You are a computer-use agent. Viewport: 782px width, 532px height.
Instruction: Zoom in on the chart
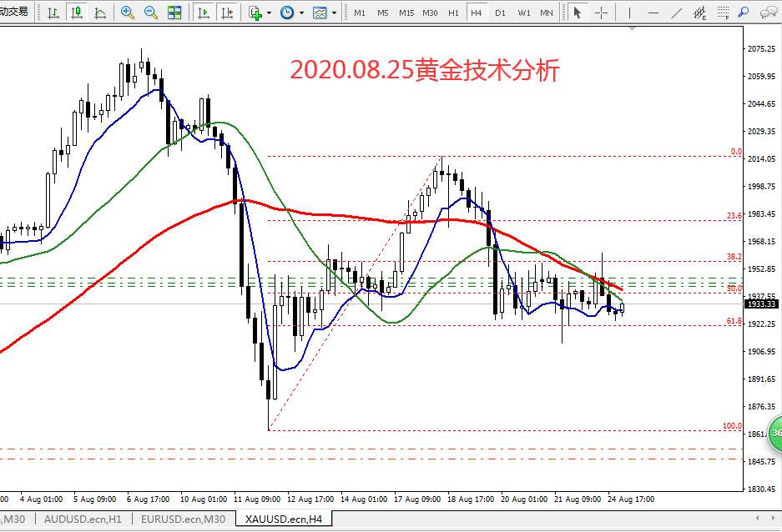128,13
